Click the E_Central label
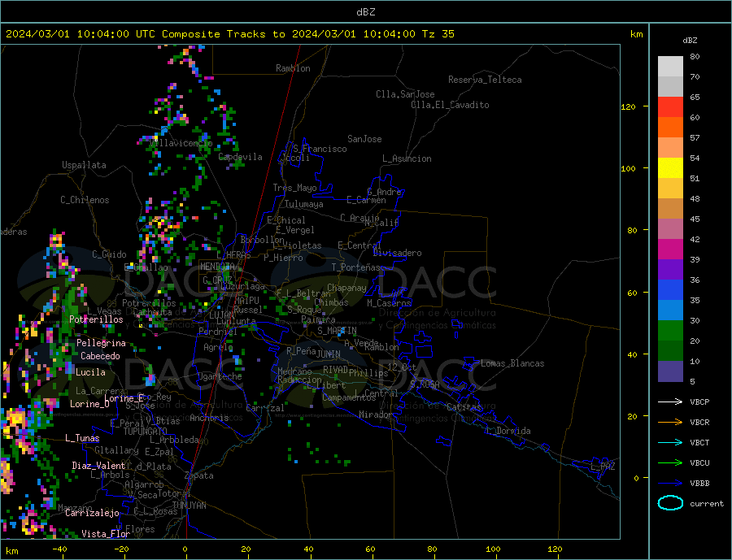Screen dimensions: 732x560 (x=359, y=245)
